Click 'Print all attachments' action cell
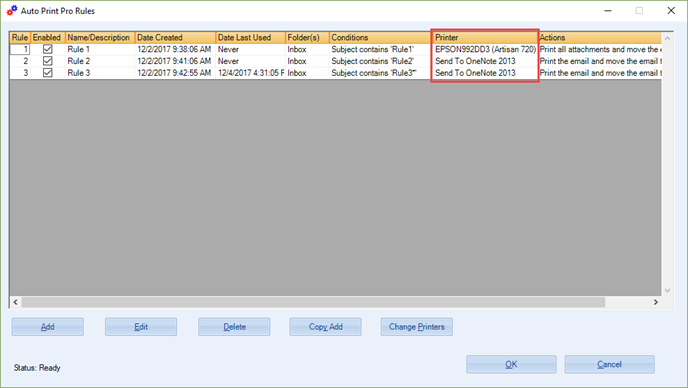Screen dimensions: 688x388 point(600,49)
